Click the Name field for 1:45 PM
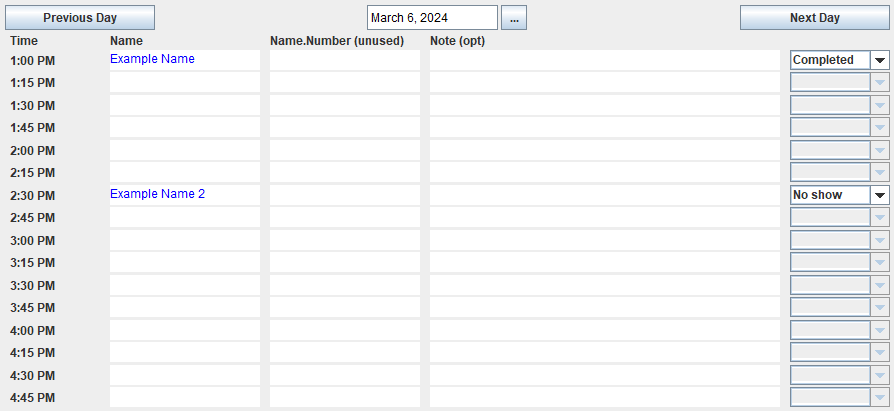Screen dimensions: 894x411 [x=185, y=128]
